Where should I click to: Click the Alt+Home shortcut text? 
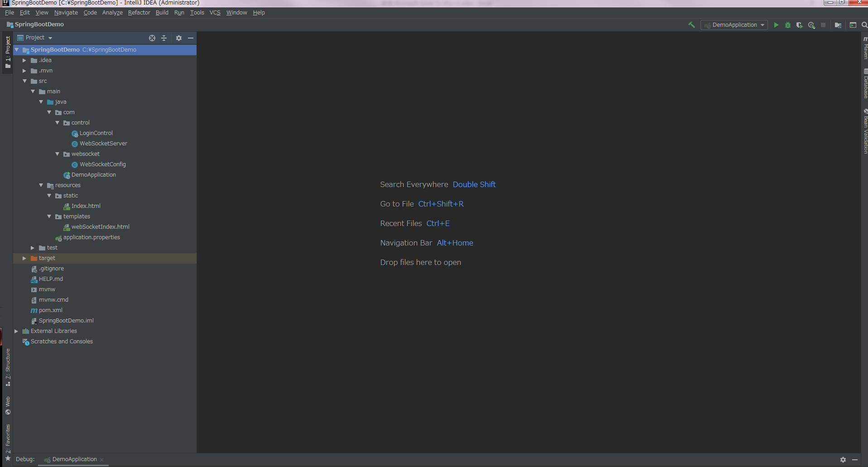click(x=455, y=243)
